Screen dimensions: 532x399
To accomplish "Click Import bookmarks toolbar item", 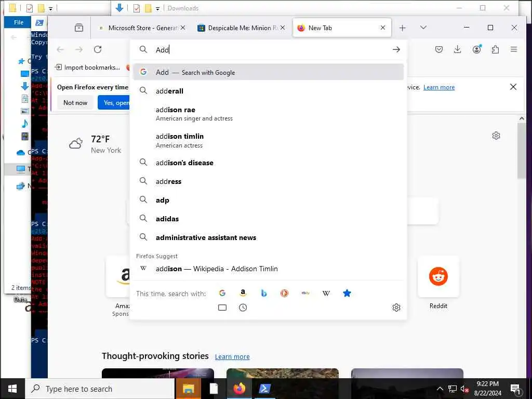I will click(87, 68).
